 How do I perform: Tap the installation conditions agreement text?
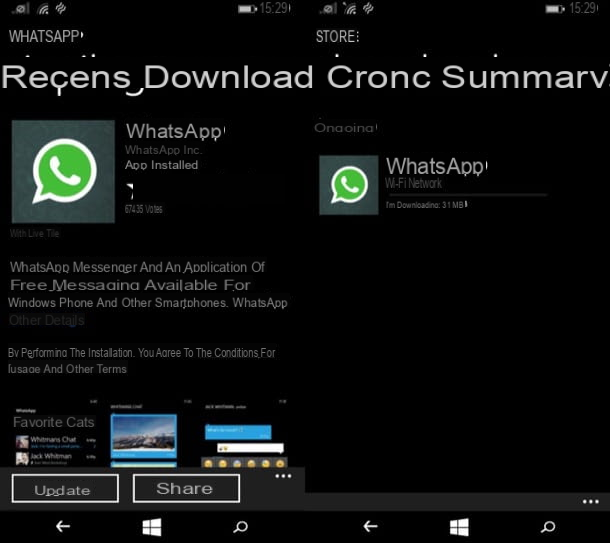(x=142, y=361)
